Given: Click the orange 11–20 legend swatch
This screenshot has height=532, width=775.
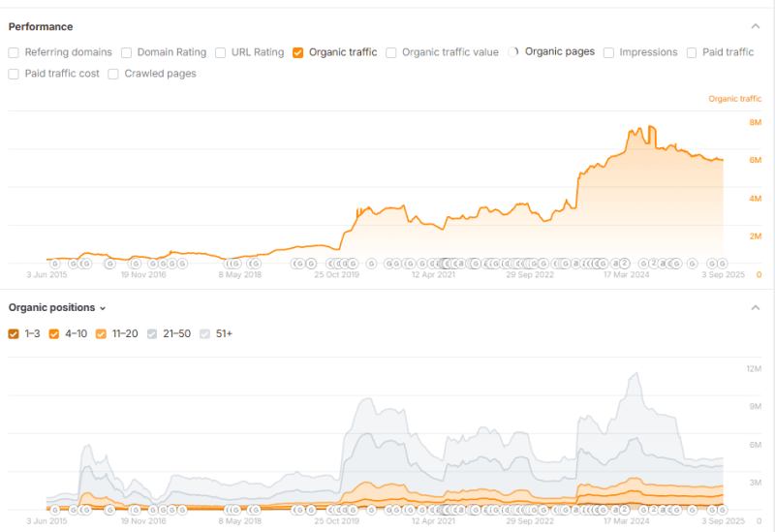Looking at the screenshot, I should [102, 333].
